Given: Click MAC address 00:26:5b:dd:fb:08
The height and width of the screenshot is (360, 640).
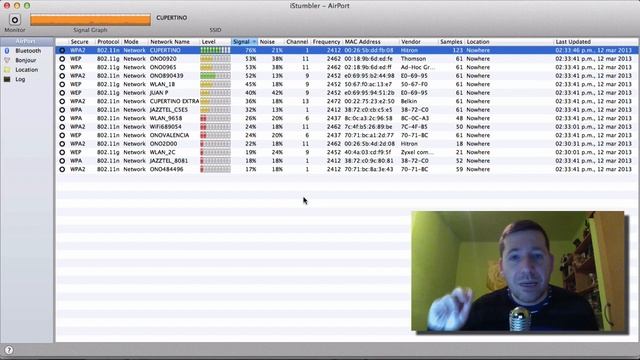Looking at the screenshot, I should coord(369,50).
